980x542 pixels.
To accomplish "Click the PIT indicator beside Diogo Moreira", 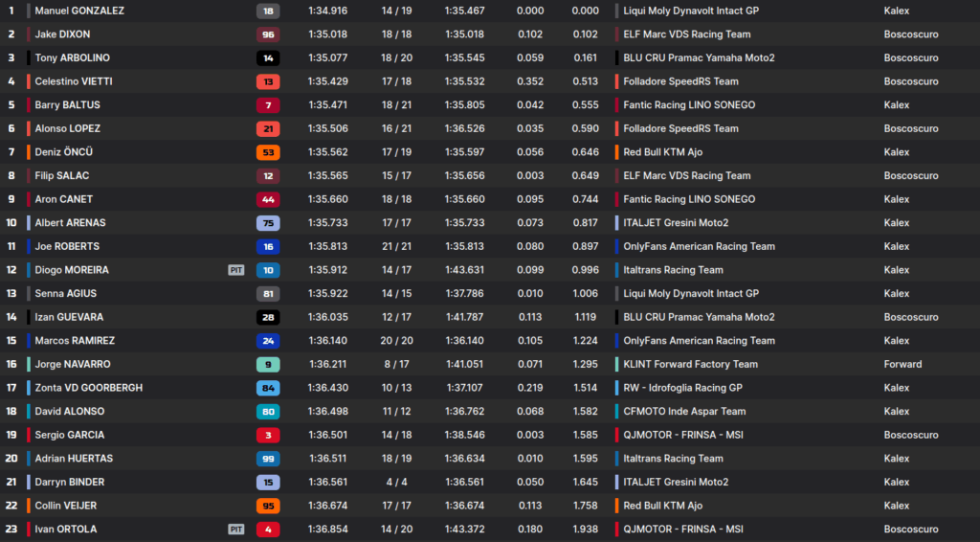I will pos(235,270).
